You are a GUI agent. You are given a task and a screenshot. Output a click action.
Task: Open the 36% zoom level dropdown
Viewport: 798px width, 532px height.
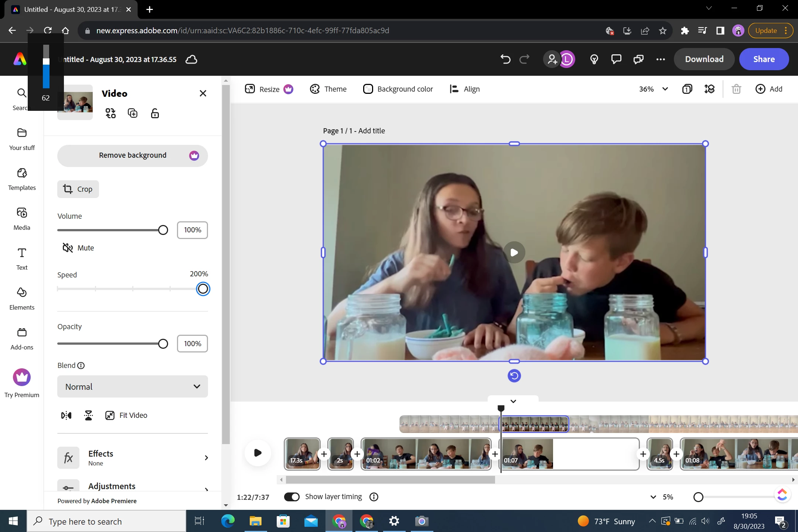(653, 89)
